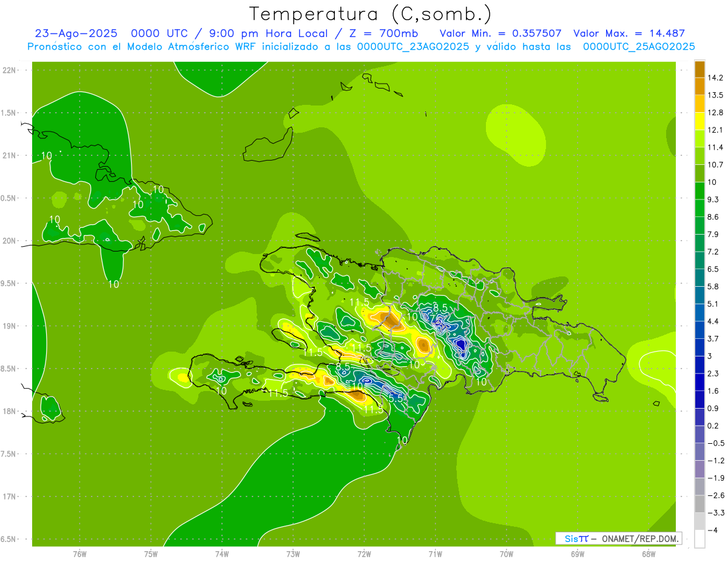Click the 13.5 value on the color bar
The width and height of the screenshot is (728, 562).
pos(715,95)
